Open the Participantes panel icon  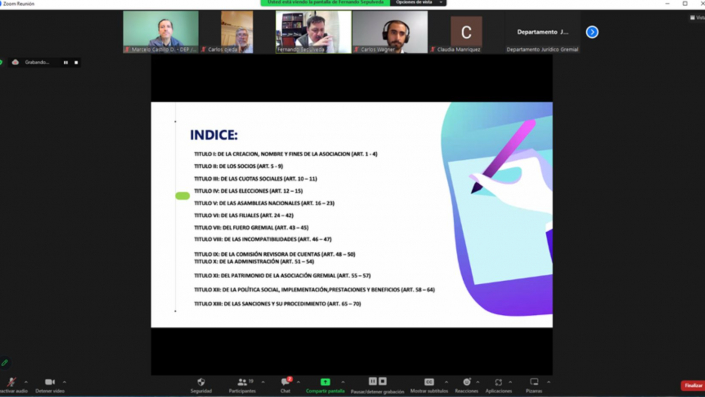[x=242, y=382]
